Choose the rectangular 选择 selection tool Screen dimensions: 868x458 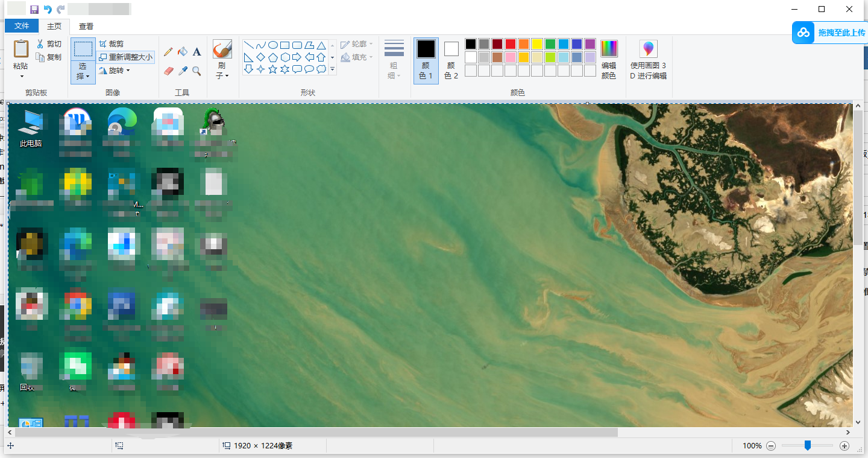pyautogui.click(x=83, y=49)
